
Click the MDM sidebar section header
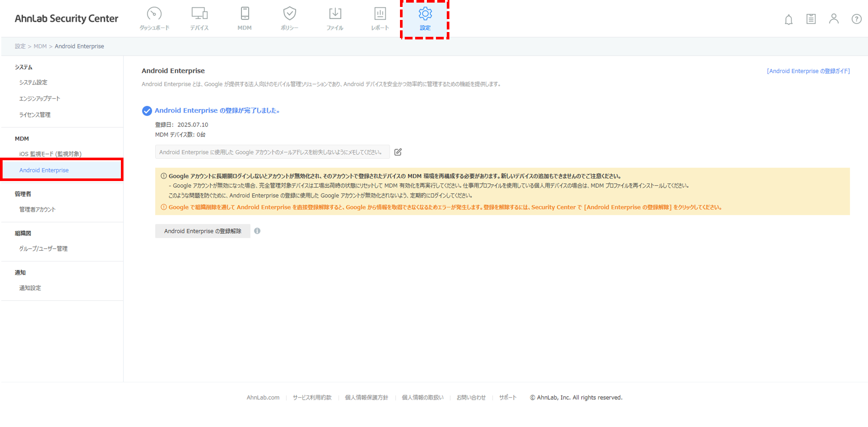click(x=22, y=139)
